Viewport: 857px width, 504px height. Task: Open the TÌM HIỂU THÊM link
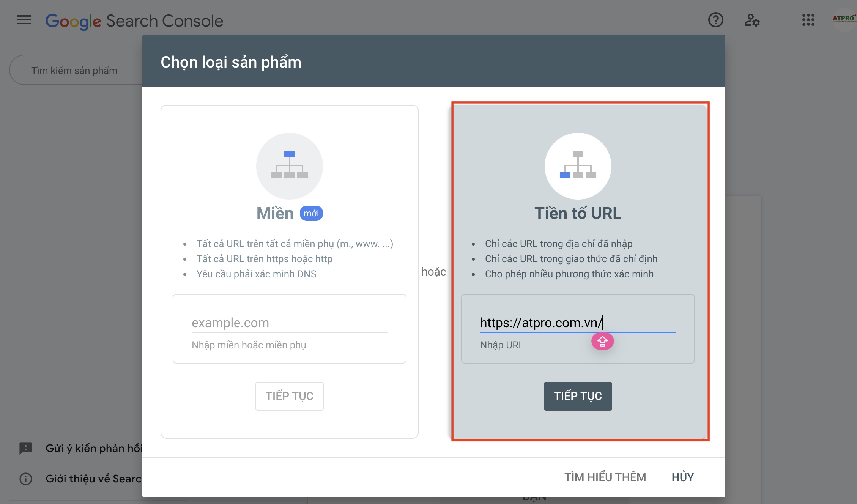[x=605, y=477]
